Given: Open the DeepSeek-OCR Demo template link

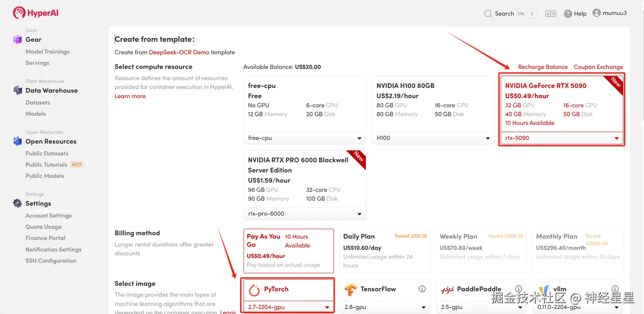Looking at the screenshot, I should click(x=179, y=52).
